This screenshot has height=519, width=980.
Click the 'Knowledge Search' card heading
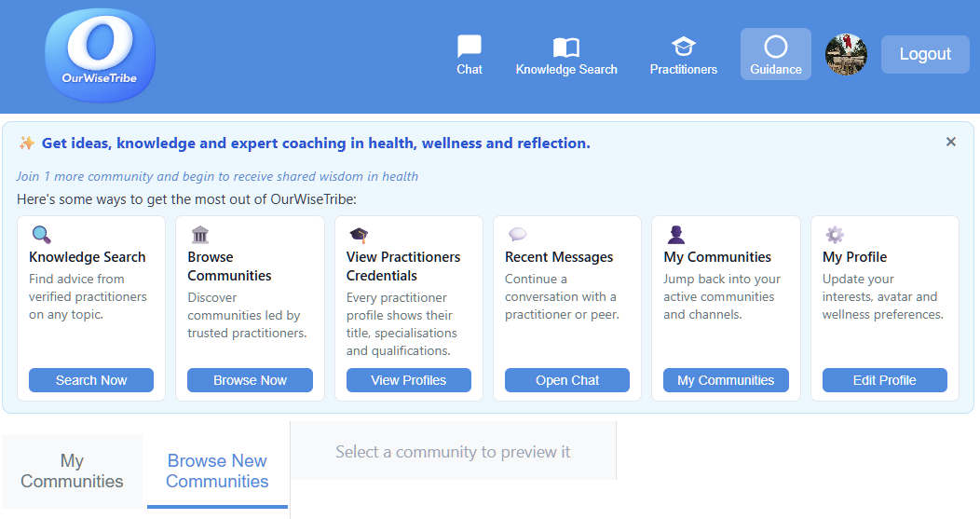pos(88,257)
